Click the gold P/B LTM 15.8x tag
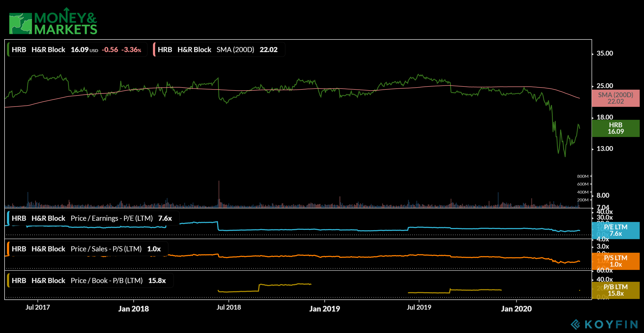This screenshot has width=644, height=333. [x=616, y=290]
